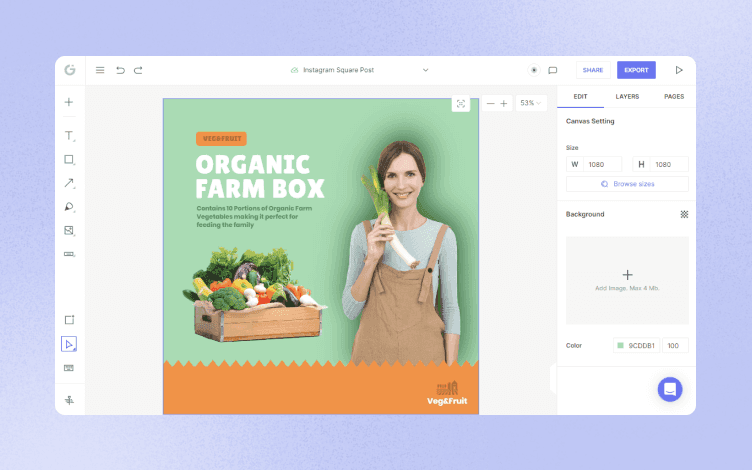Expand the Instagram Square Post title dropdown

[x=425, y=70]
